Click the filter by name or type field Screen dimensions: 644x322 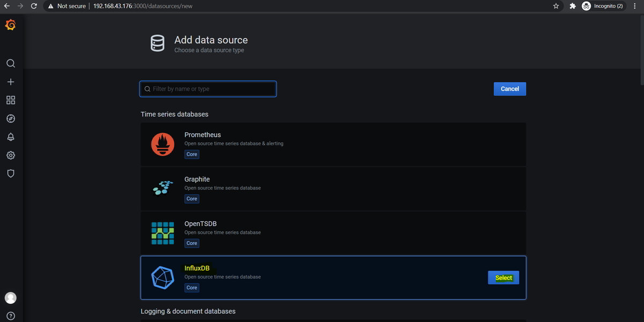pos(208,89)
